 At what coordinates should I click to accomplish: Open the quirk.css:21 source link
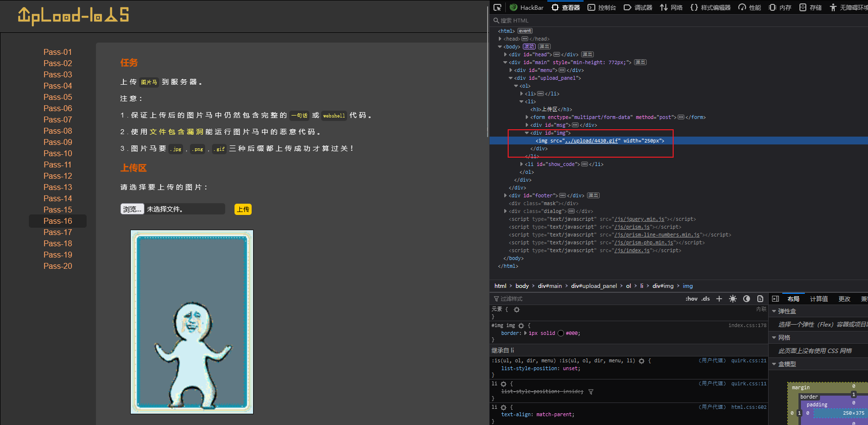[x=749, y=360]
